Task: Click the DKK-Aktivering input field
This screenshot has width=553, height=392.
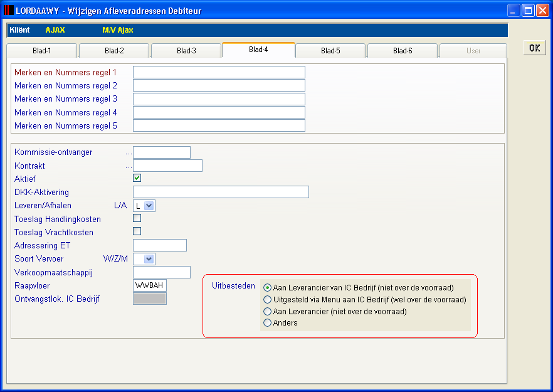Action: (221, 192)
